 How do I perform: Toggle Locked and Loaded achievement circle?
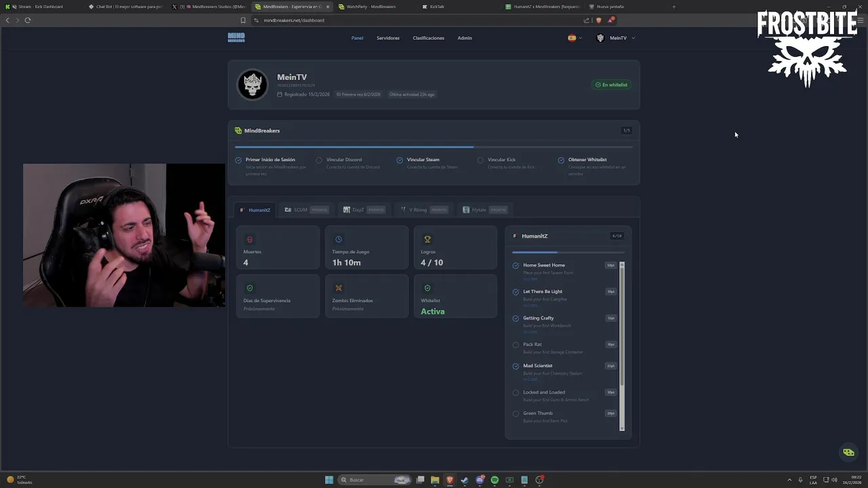coord(516,392)
